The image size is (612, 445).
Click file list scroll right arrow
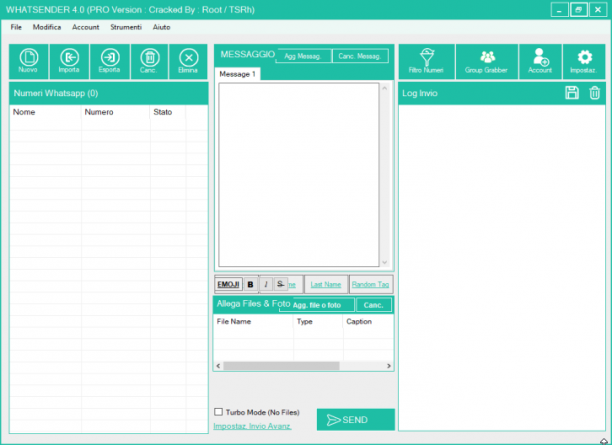[x=388, y=366]
